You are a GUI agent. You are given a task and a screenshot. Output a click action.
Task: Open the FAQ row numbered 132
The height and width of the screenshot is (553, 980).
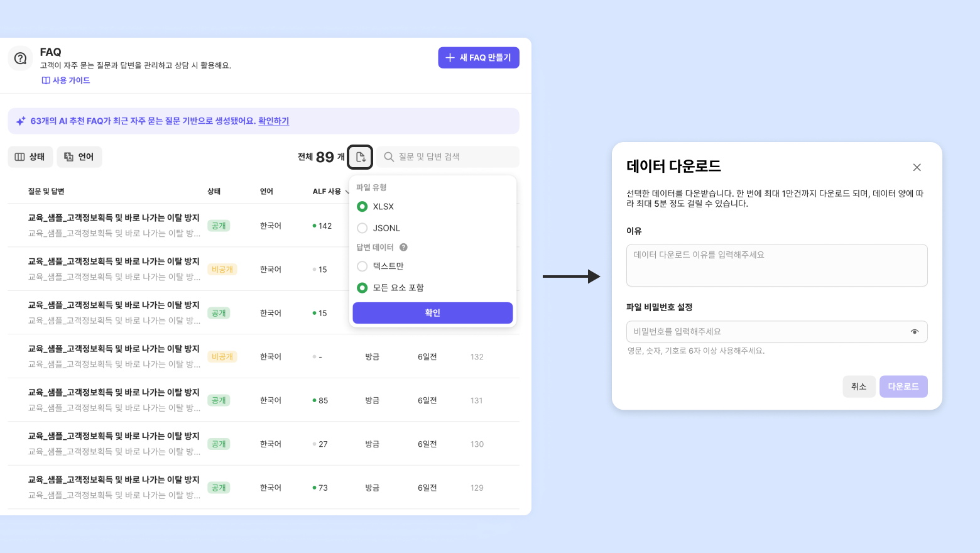[263, 356]
